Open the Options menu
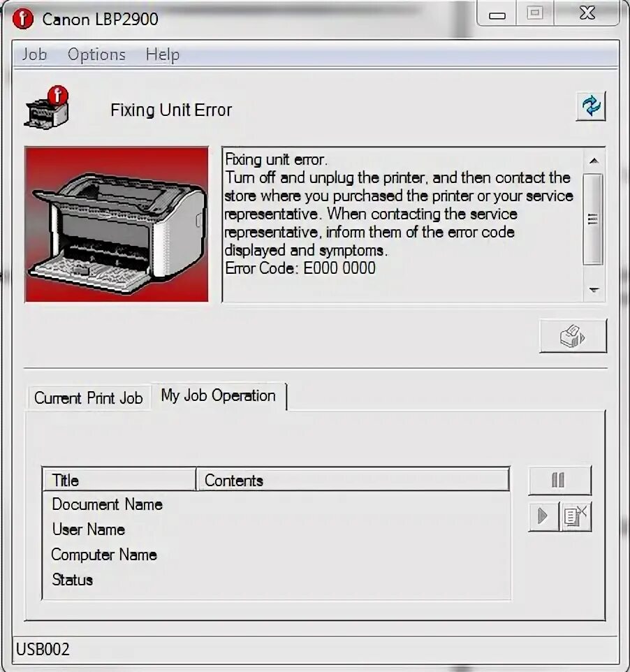 pyautogui.click(x=96, y=54)
